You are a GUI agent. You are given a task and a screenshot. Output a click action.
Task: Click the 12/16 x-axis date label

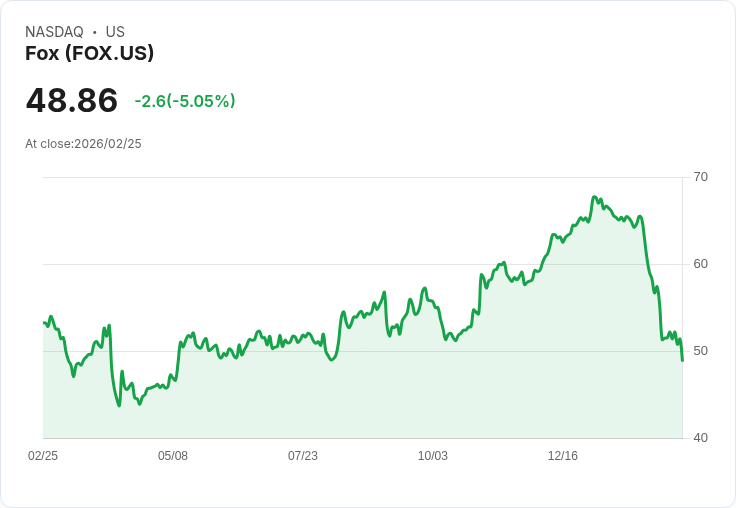pyautogui.click(x=563, y=456)
